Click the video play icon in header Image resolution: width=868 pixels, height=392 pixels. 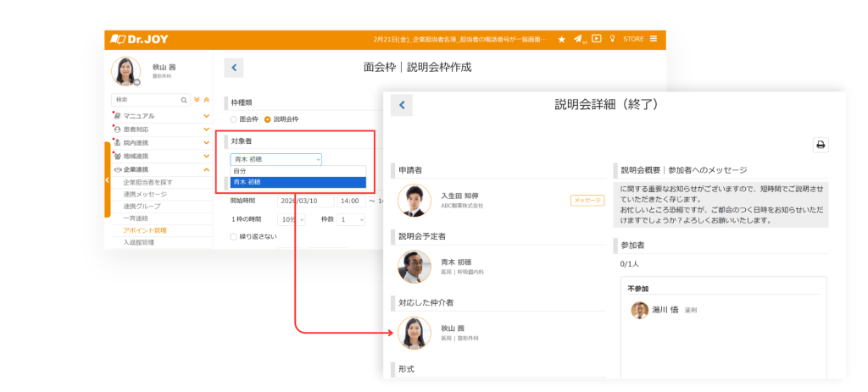[597, 38]
